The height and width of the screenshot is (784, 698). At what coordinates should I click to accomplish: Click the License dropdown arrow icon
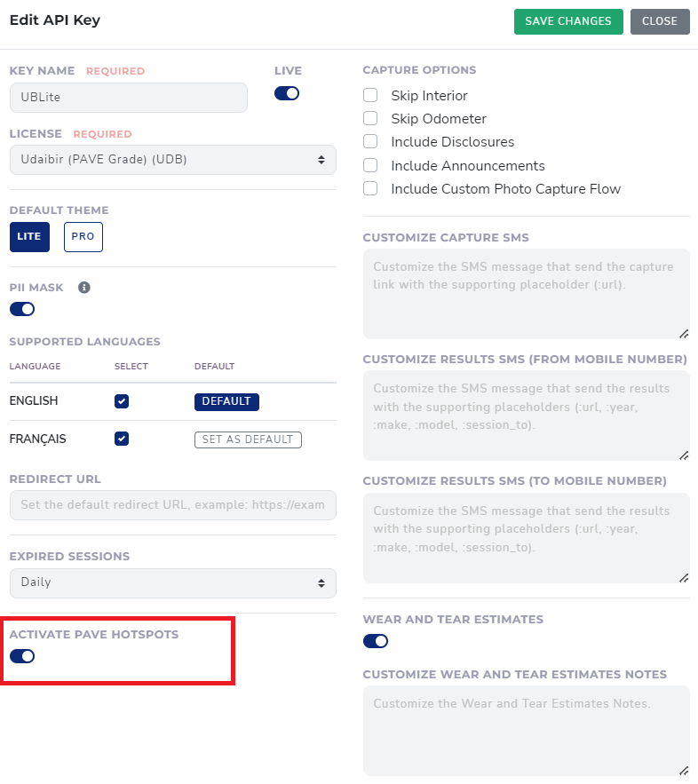(321, 160)
